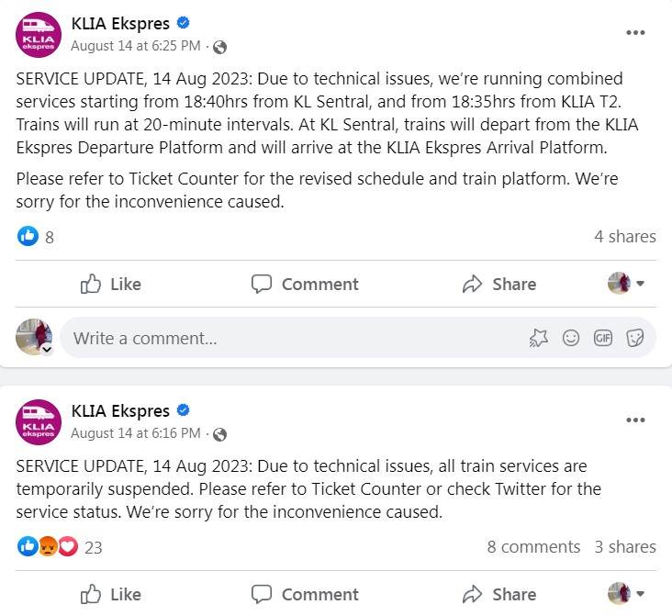The height and width of the screenshot is (616, 672).
Task: Share the combined services update post
Action: 499,285
